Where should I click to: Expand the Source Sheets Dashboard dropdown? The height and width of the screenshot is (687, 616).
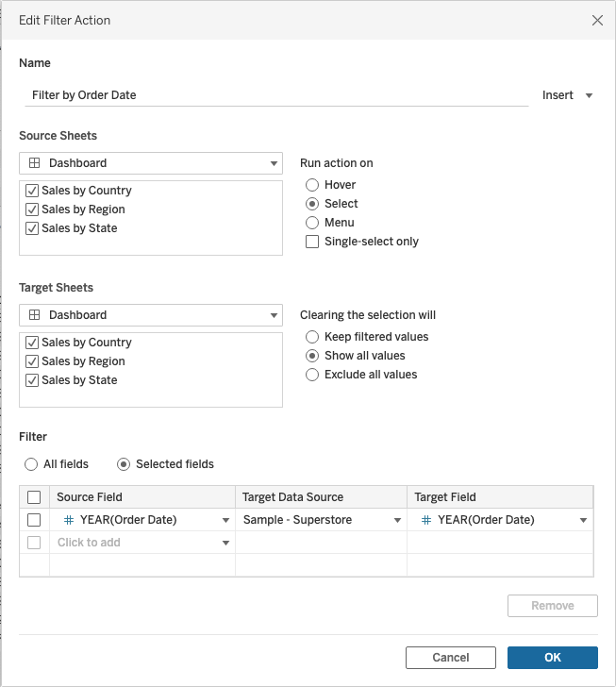[151, 163]
